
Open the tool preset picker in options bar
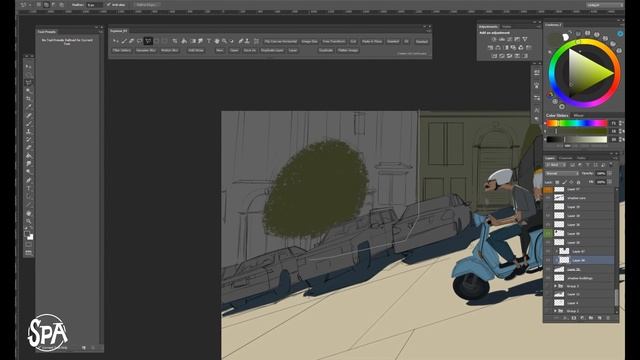[25, 5]
